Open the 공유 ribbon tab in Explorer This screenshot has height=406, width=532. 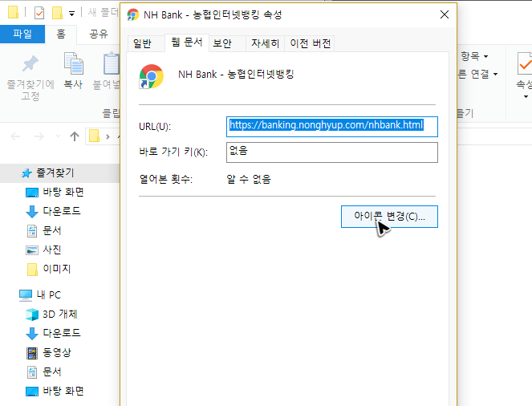pyautogui.click(x=99, y=34)
